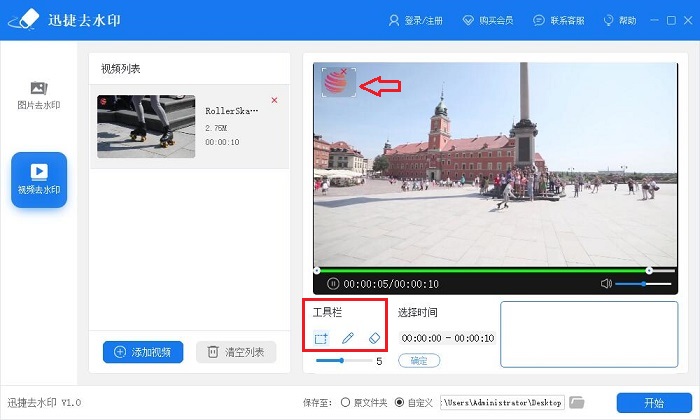700x420 pixels.
Task: Minimize the application window
Action: coord(654,21)
